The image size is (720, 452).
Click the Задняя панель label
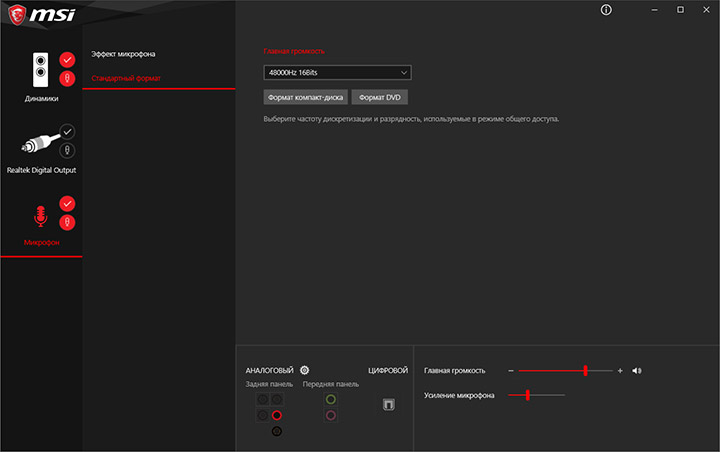[269, 384]
